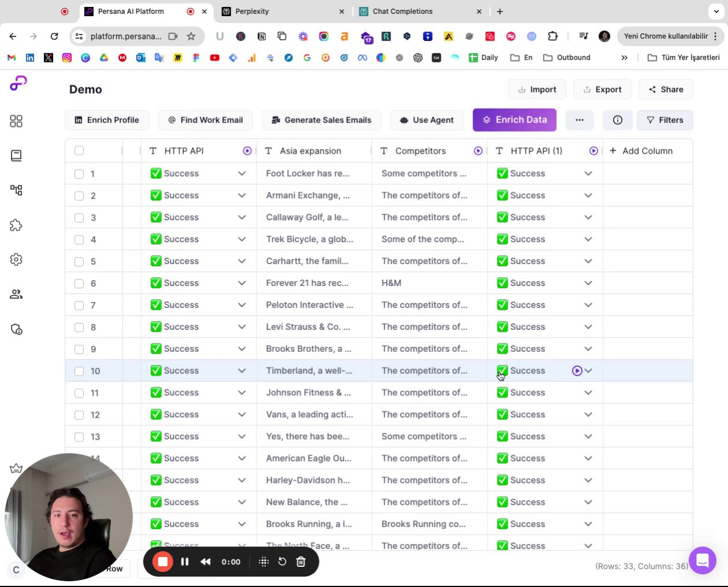728x587 pixels.
Task: Click the Generate Sales Emails button
Action: pos(321,120)
